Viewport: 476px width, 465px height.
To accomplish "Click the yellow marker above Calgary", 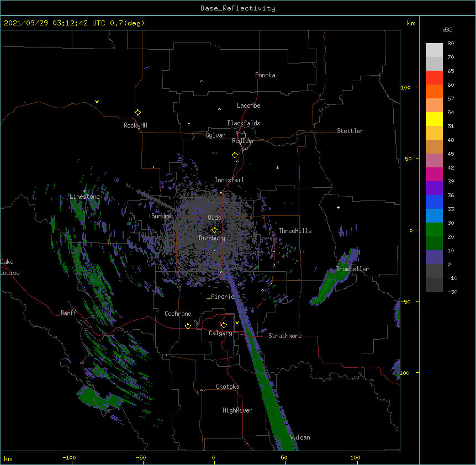I will (224, 325).
